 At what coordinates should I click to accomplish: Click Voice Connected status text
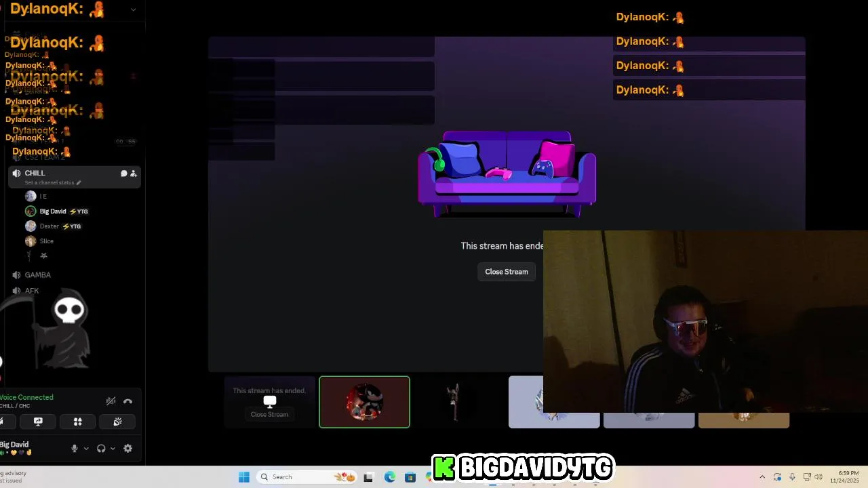pyautogui.click(x=26, y=397)
